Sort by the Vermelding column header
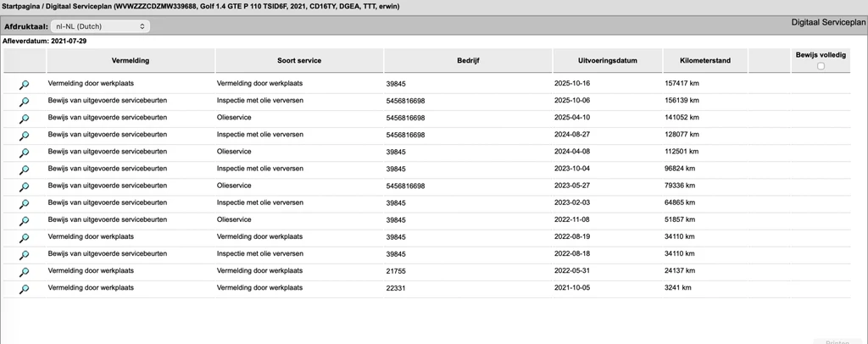The height and width of the screenshot is (344, 868). coord(131,60)
